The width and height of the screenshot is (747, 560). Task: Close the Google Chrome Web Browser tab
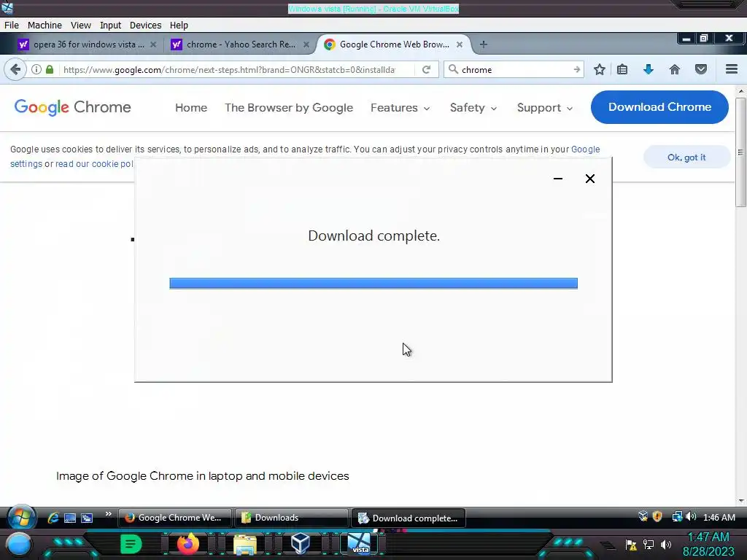tap(460, 44)
